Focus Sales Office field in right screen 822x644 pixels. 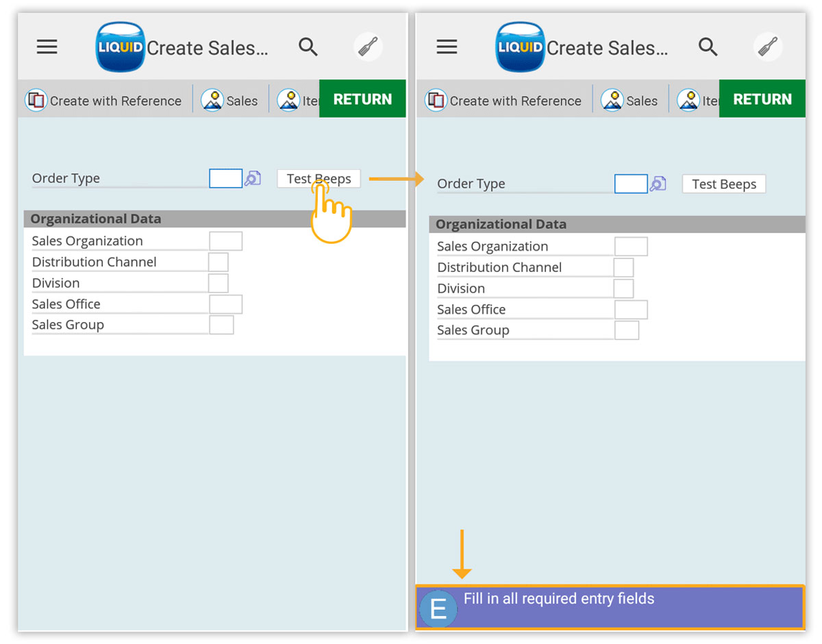[631, 310]
